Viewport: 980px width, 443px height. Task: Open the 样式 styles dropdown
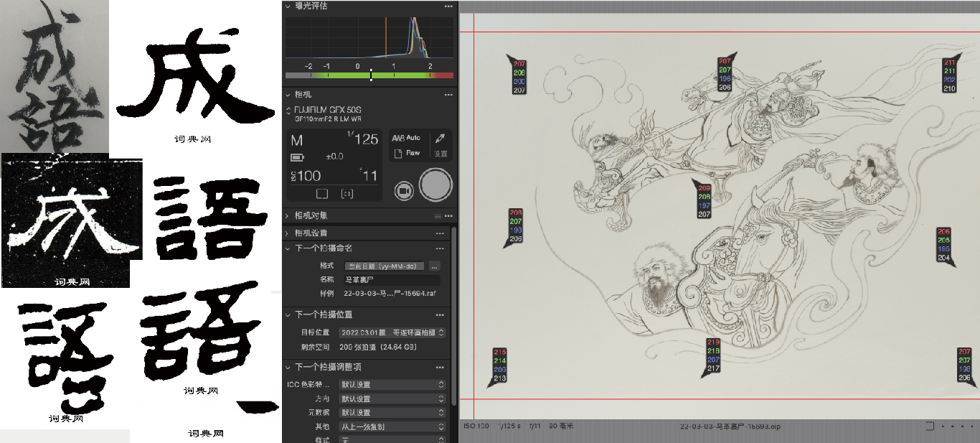392,439
